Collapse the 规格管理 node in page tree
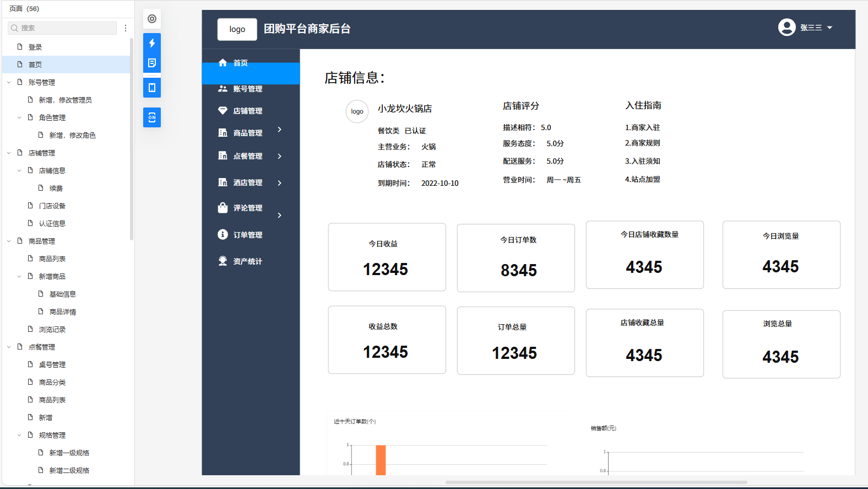The width and height of the screenshot is (868, 489). [x=19, y=435]
